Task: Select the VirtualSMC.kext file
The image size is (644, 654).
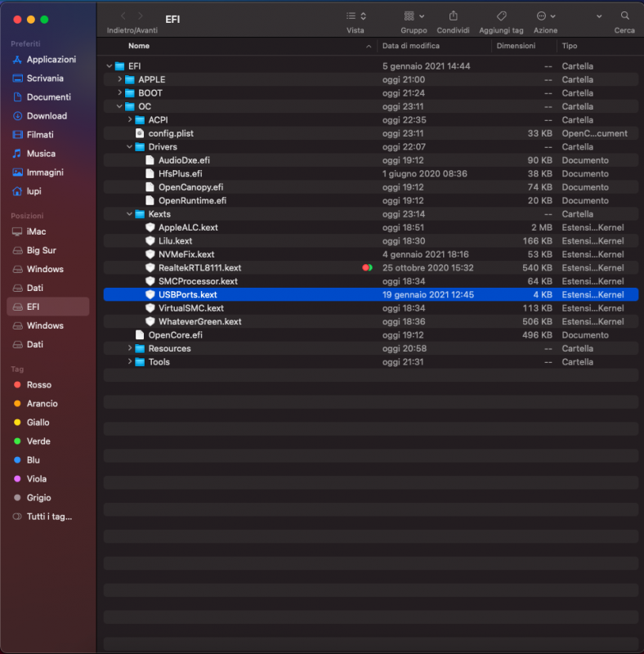Action: [x=191, y=308]
